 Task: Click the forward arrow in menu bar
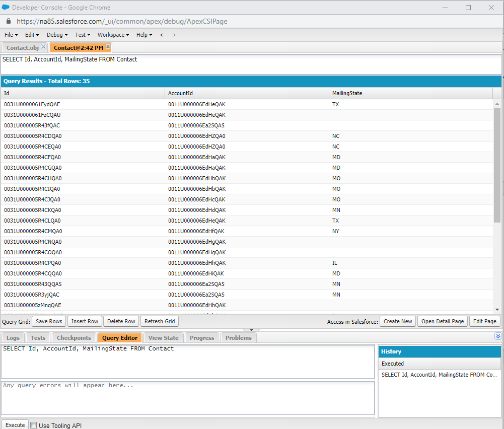(x=174, y=35)
